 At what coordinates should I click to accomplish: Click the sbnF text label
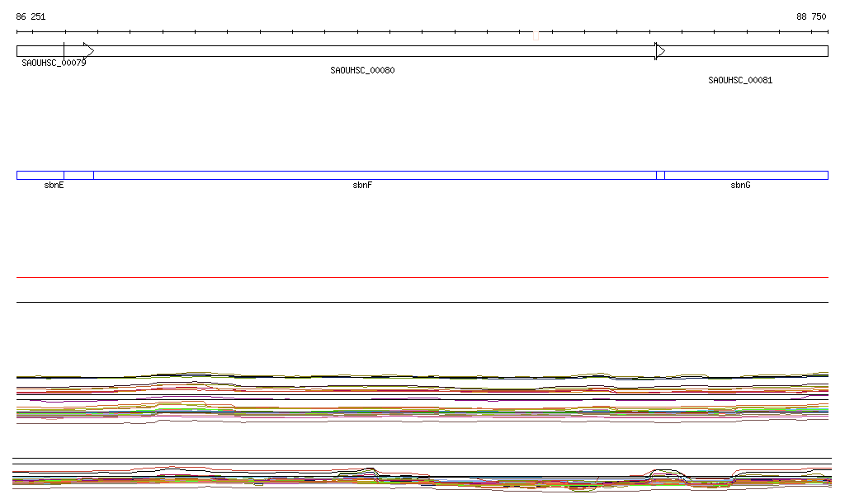pyautogui.click(x=362, y=186)
